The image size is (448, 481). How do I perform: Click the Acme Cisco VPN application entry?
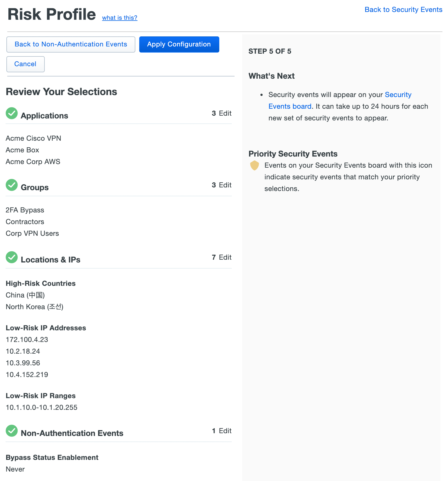click(x=33, y=138)
